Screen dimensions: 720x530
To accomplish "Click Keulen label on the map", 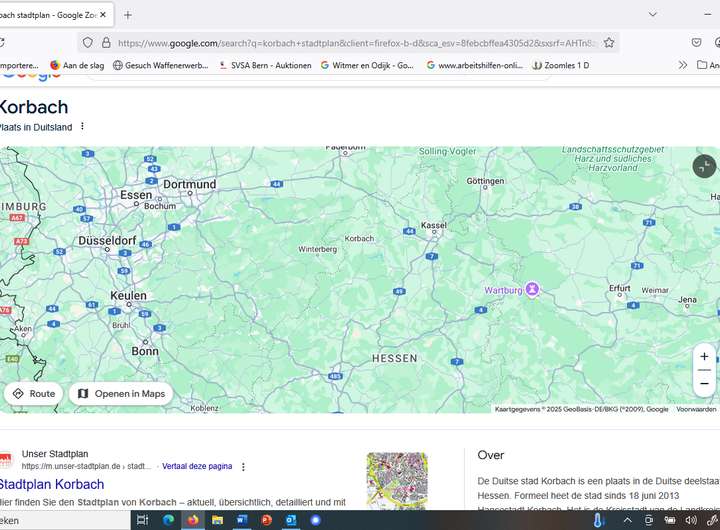I will coord(129,295).
